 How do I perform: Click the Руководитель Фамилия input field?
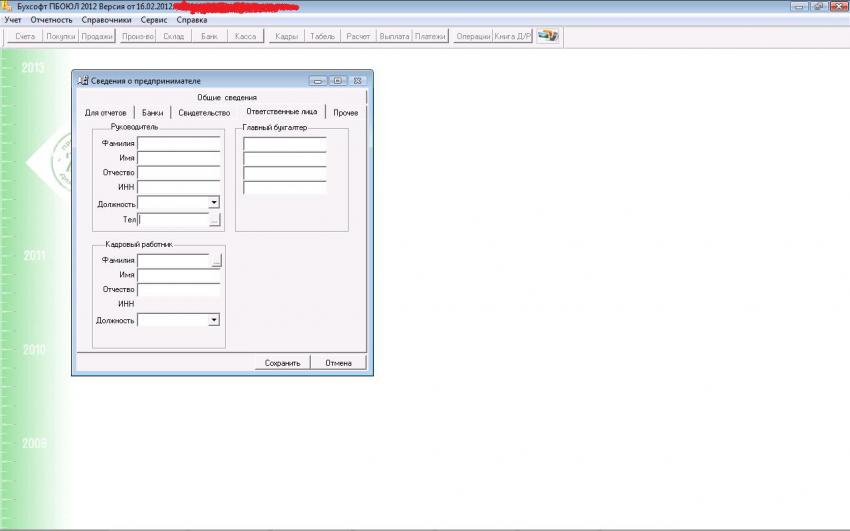[178, 143]
